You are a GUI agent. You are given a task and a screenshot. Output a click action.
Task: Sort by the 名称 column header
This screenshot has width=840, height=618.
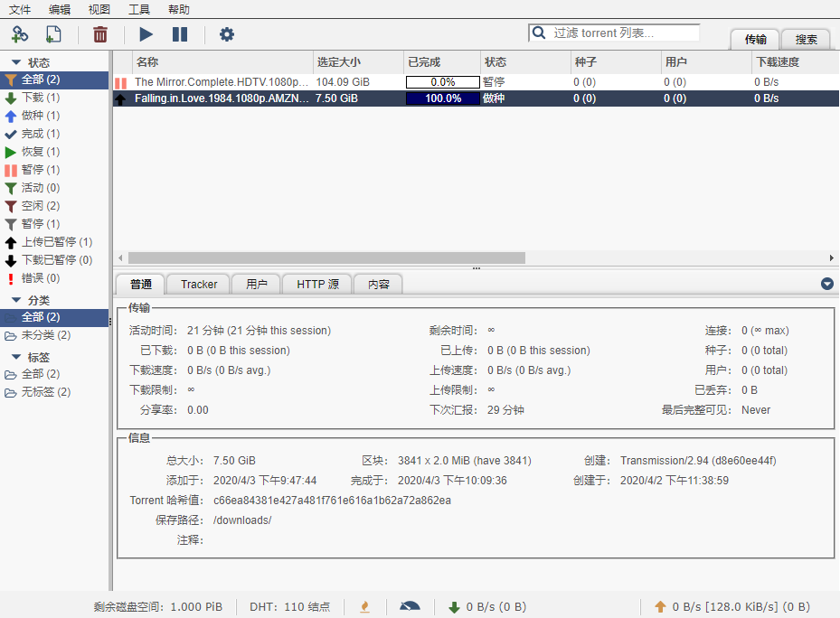tap(222, 62)
